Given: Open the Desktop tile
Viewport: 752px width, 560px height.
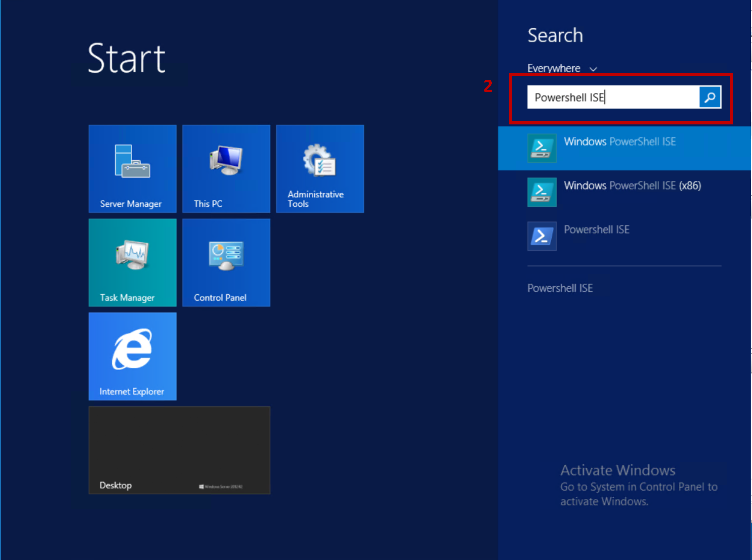Looking at the screenshot, I should 180,450.
